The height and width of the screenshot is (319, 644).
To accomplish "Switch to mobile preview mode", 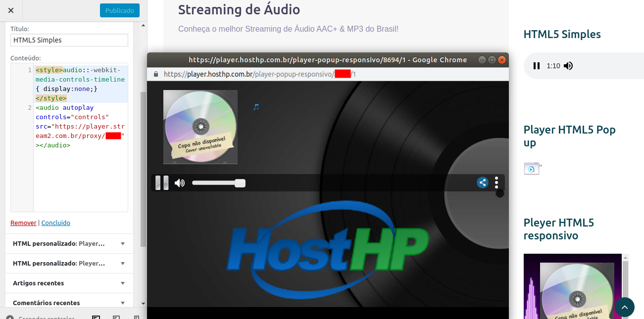I will [136, 317].
